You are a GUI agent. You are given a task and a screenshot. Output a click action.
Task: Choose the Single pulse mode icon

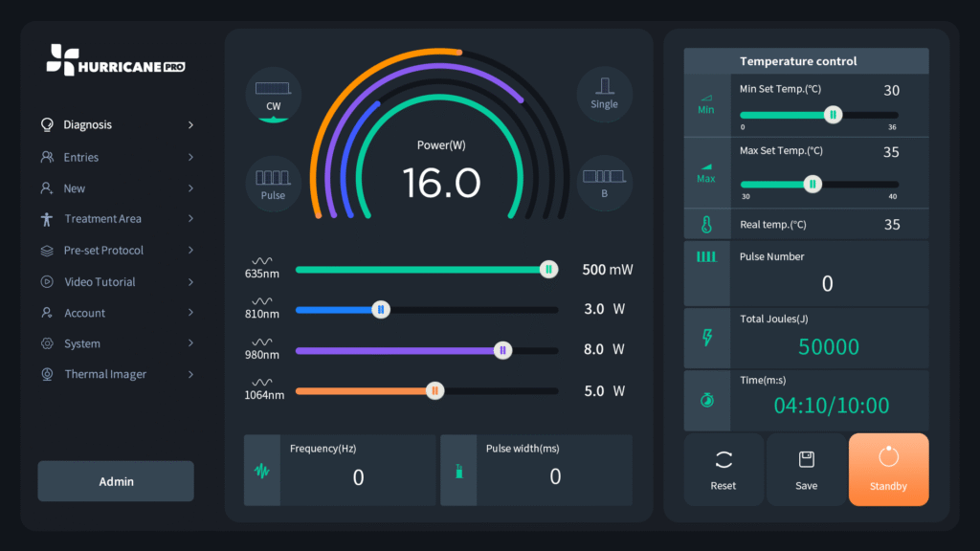pyautogui.click(x=604, y=94)
